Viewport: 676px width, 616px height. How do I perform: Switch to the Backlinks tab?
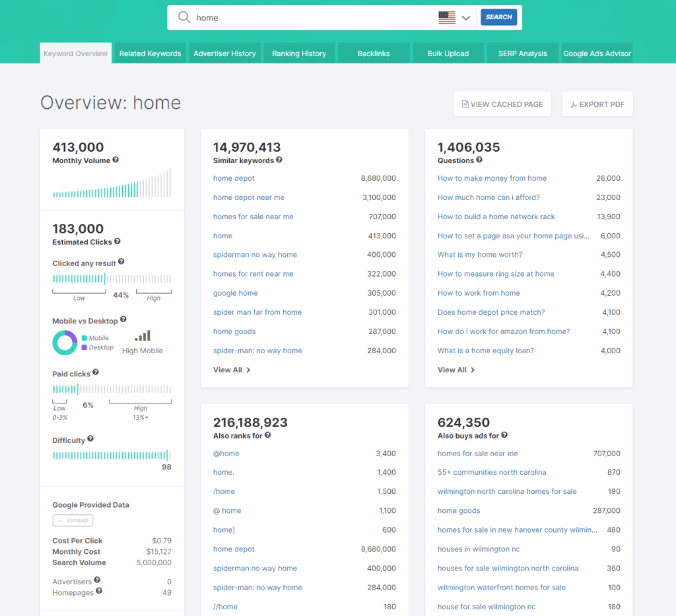[x=374, y=53]
